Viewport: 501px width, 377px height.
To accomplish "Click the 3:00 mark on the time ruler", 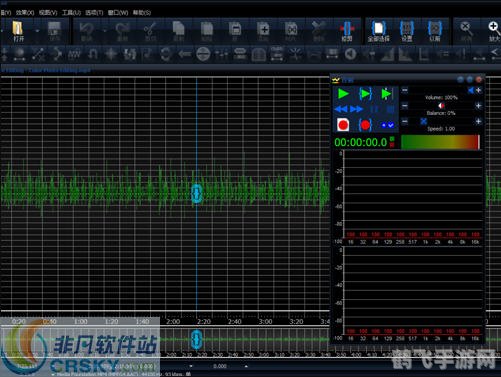I will click(x=265, y=322).
